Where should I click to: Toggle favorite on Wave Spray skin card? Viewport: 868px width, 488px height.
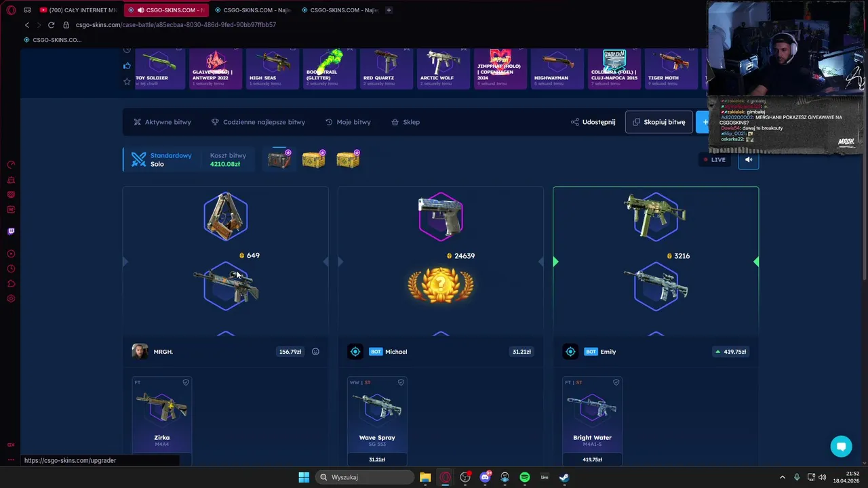point(401,382)
